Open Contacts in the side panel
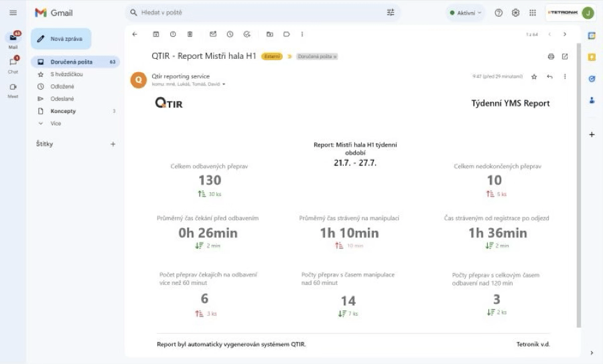The image size is (603, 364). pyautogui.click(x=592, y=100)
